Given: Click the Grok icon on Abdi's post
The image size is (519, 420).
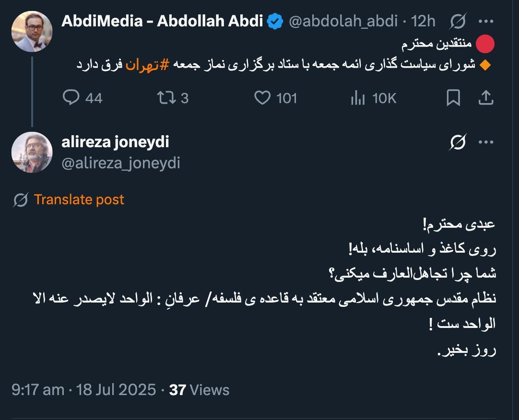Looking at the screenshot, I should (458, 22).
